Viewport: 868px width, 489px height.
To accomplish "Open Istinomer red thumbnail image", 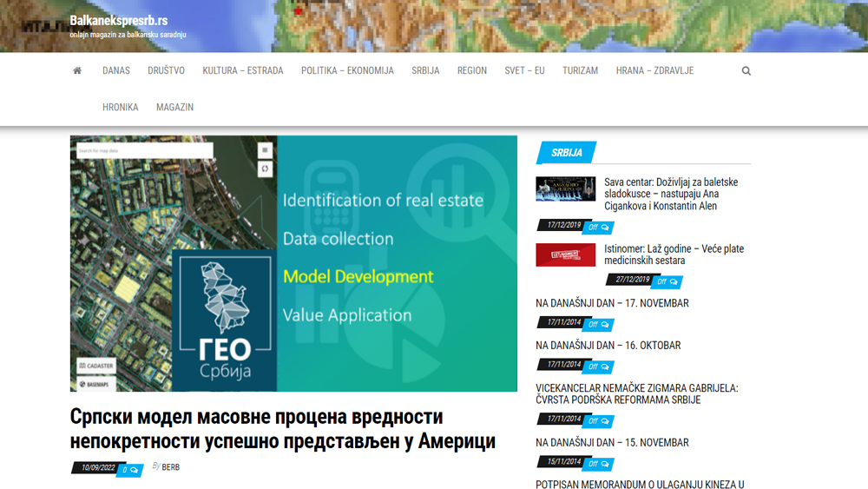I will [566, 254].
